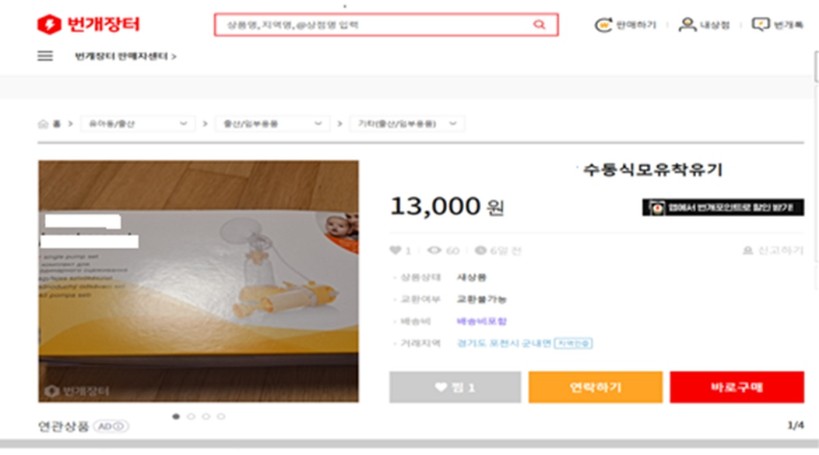The height and width of the screenshot is (455, 819).
Task: Click the 판매하기 sell icon
Action: pos(604,25)
